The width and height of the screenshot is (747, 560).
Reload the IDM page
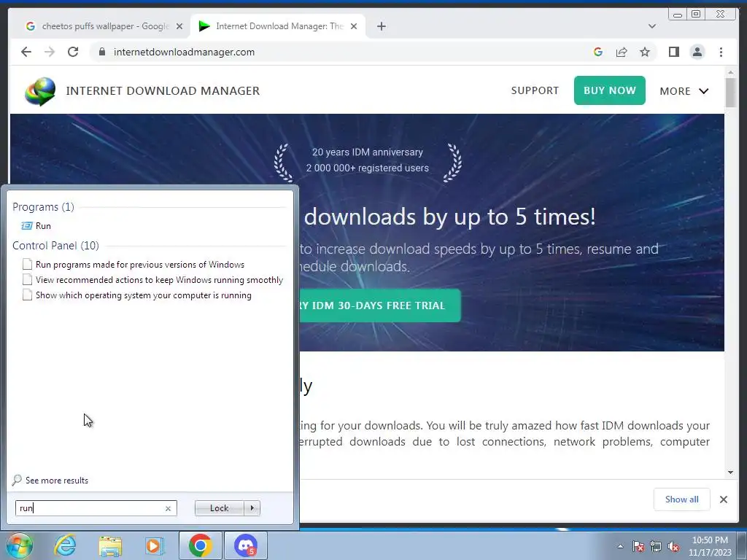click(73, 52)
